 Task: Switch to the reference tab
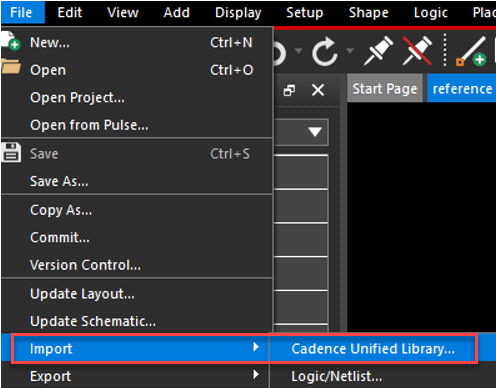tap(462, 89)
